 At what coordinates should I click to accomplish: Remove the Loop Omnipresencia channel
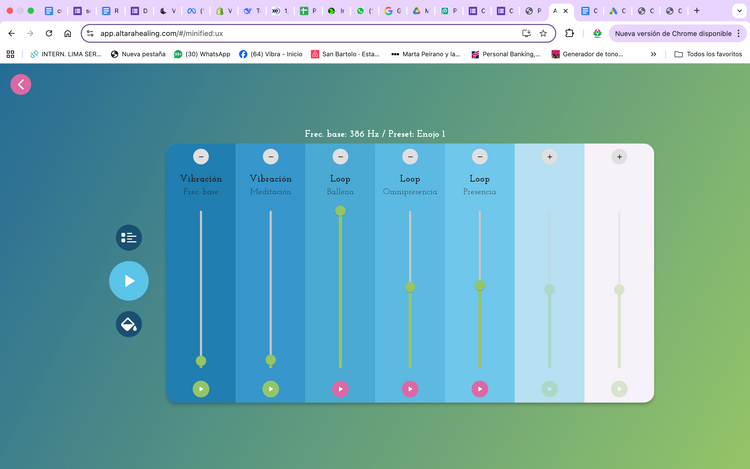click(x=410, y=157)
